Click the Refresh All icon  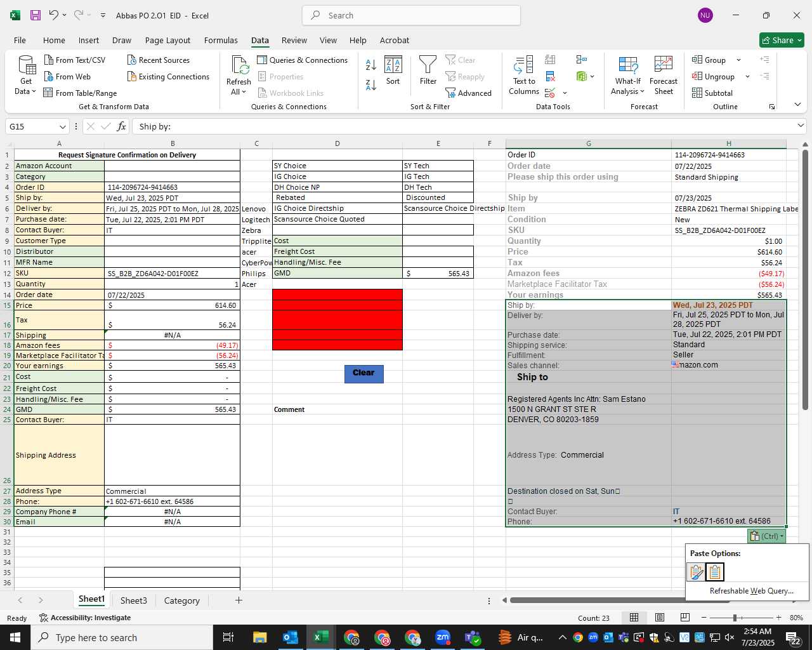[240, 65]
